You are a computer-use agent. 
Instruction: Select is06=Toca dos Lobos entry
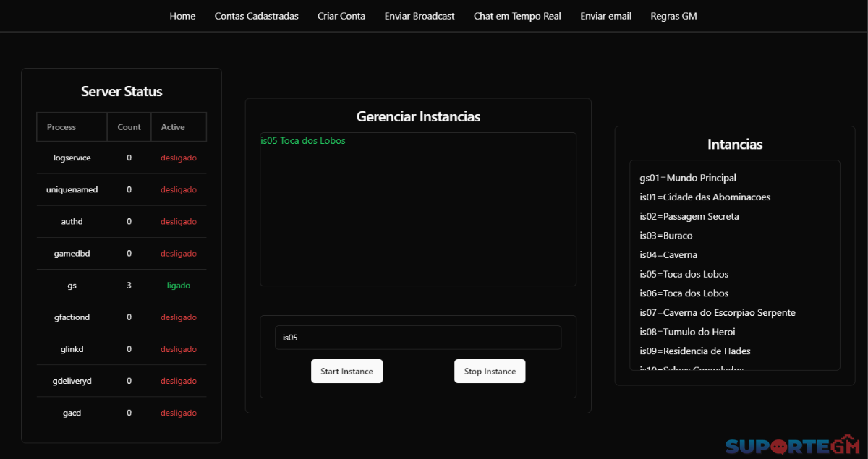pos(684,293)
